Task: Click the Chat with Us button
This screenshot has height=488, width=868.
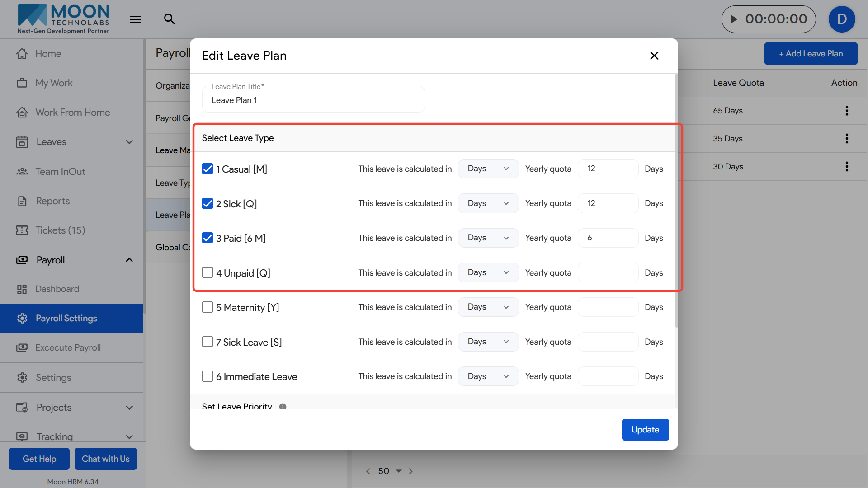Action: 105,459
